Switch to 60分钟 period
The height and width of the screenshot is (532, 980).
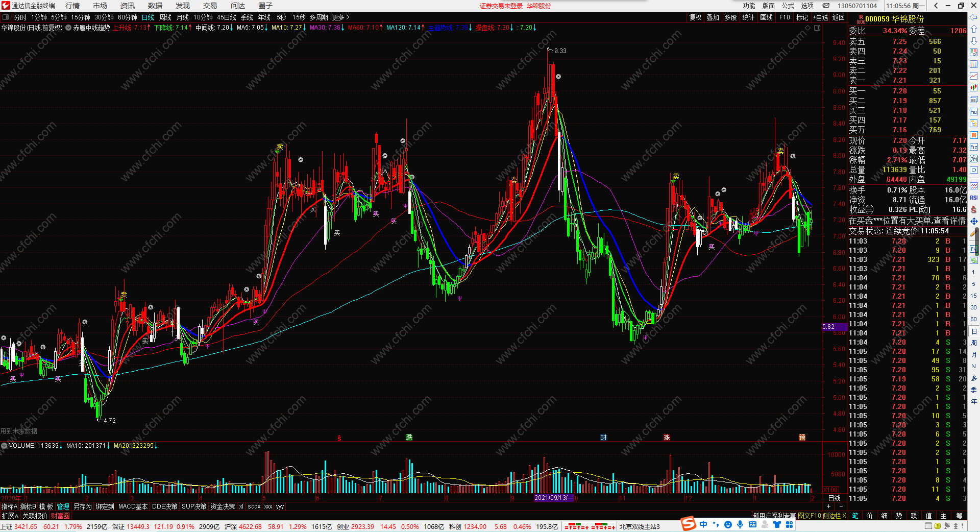(128, 17)
